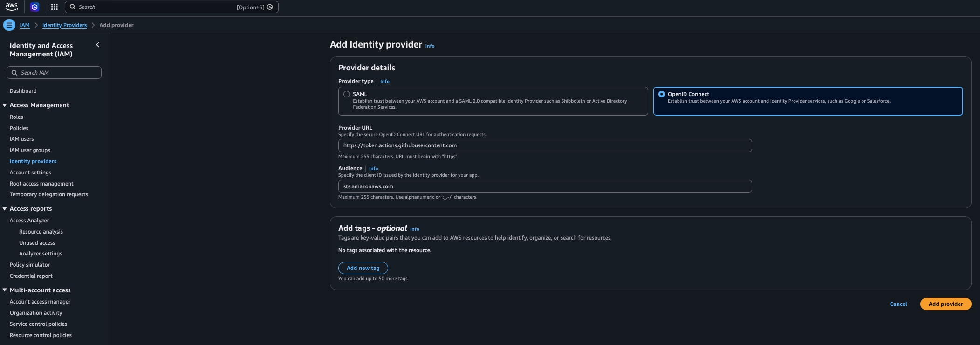Select the SAML provider type radio

347,94
